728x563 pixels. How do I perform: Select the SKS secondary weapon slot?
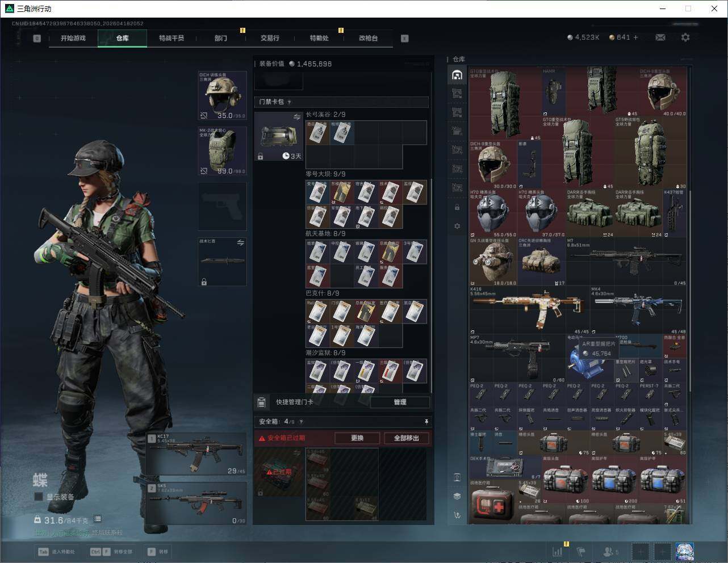click(196, 503)
